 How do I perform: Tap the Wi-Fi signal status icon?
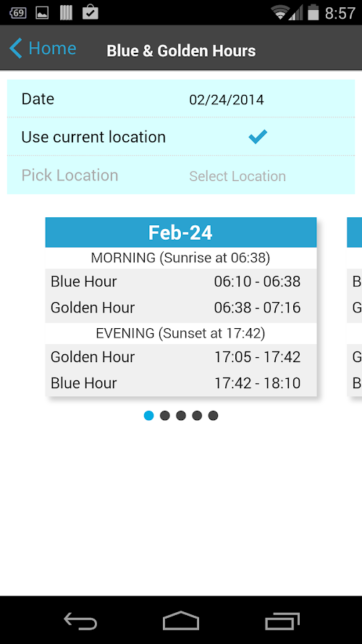[x=280, y=12]
